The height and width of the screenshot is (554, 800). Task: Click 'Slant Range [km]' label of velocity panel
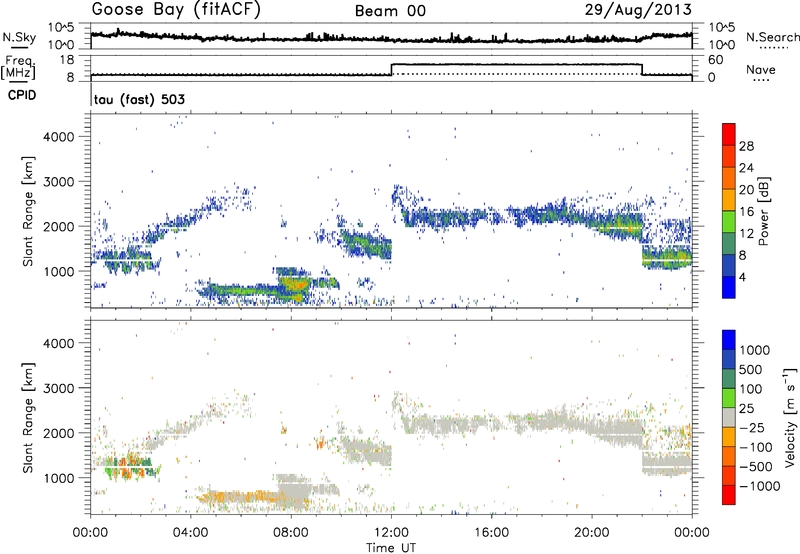point(28,418)
